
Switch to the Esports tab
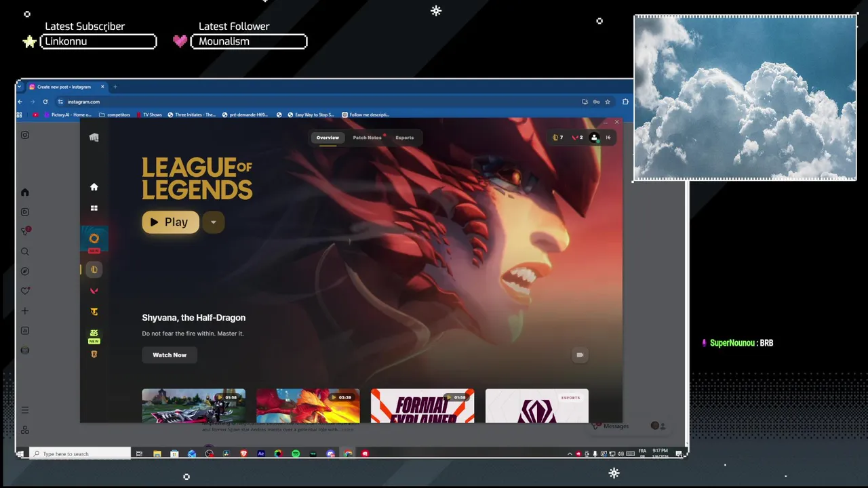(x=405, y=138)
